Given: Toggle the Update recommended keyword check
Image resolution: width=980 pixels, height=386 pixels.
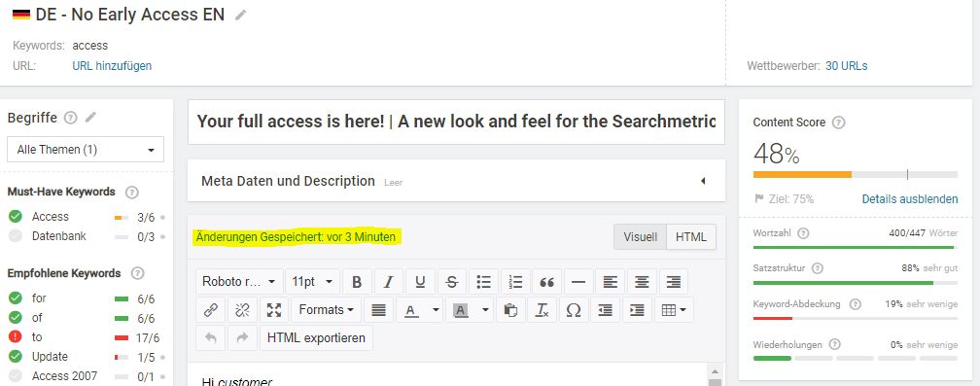Looking at the screenshot, I should (16, 357).
